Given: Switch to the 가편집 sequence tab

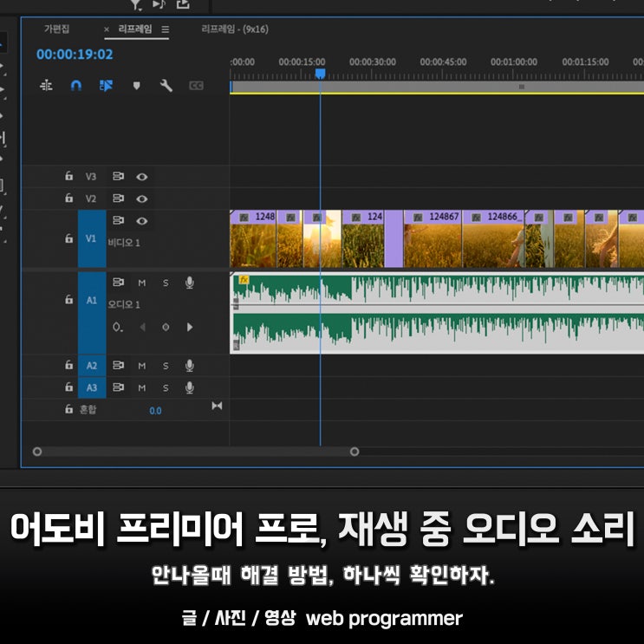Looking at the screenshot, I should coord(56,29).
